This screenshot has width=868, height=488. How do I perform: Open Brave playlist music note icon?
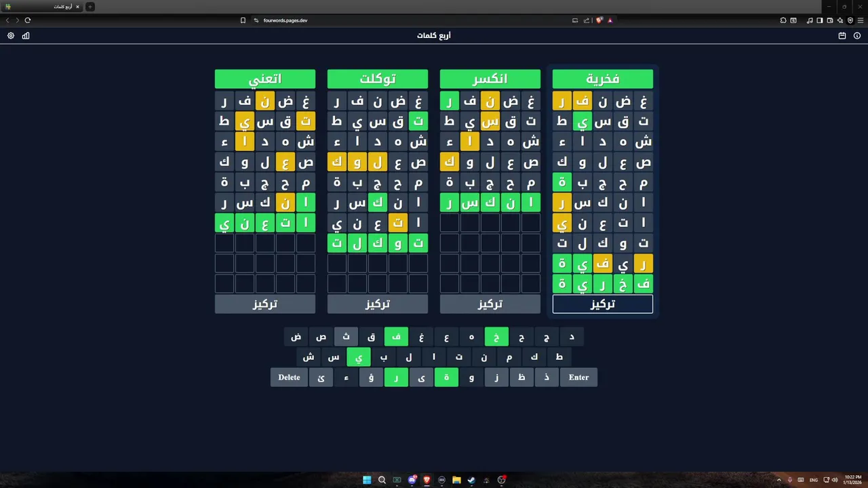point(810,20)
